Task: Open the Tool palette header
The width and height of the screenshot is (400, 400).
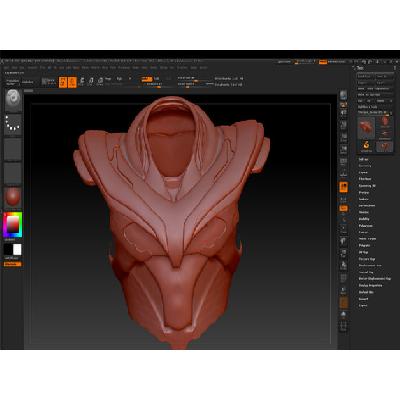Action: 360,68
